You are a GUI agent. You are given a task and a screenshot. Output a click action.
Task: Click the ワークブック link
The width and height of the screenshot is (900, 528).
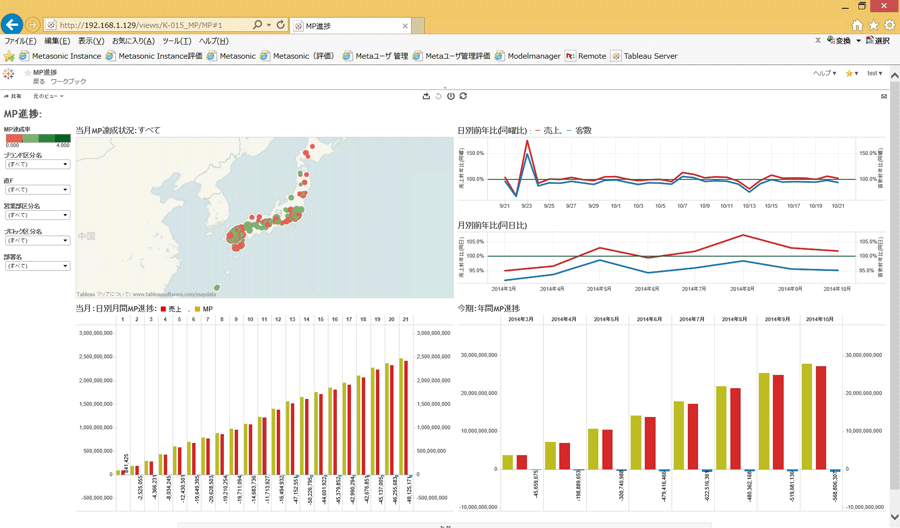click(68, 82)
